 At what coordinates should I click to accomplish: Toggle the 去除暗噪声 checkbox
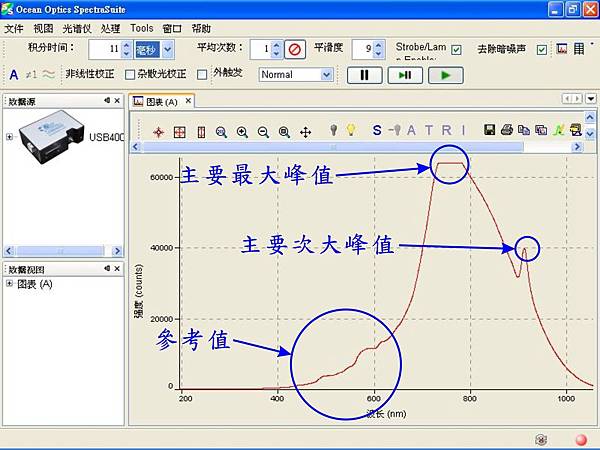541,50
